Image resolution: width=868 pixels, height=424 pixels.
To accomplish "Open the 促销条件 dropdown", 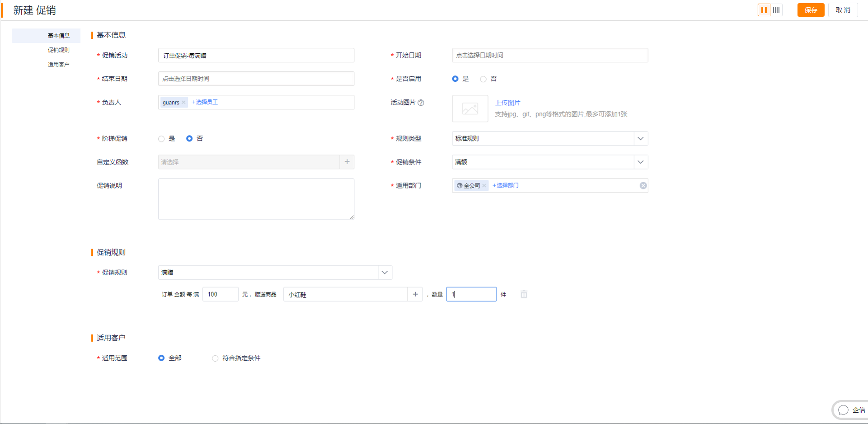I will pyautogui.click(x=550, y=162).
